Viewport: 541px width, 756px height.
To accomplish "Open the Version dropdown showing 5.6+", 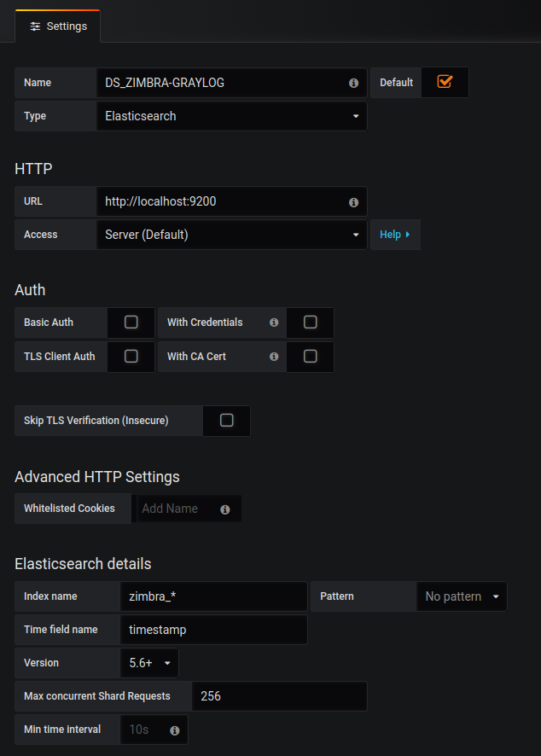I will (149, 663).
